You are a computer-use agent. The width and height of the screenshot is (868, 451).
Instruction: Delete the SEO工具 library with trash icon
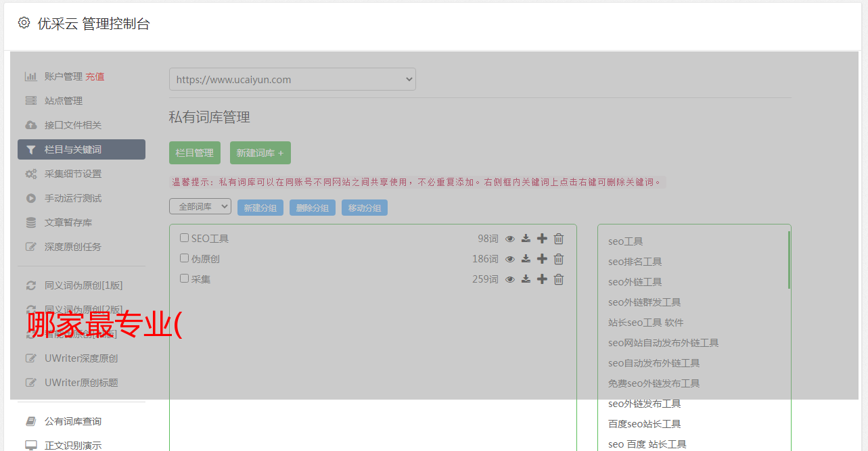pos(559,239)
